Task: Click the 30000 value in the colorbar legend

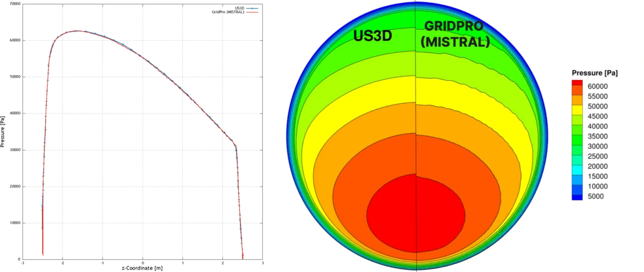Action: (597, 146)
